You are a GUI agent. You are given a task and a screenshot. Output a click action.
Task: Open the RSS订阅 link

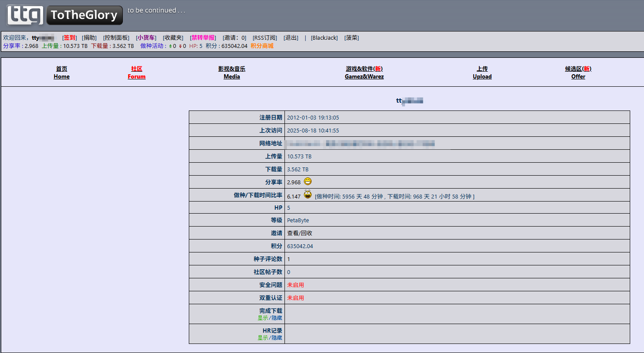(x=265, y=38)
